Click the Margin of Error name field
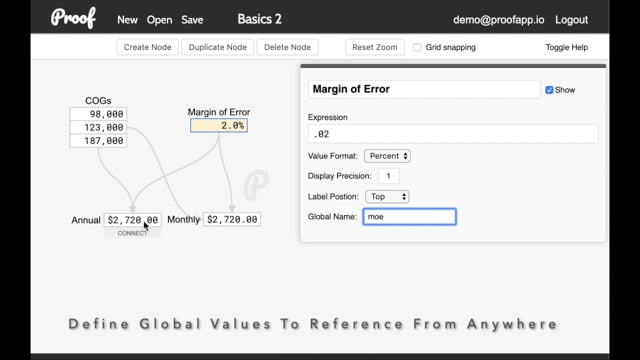 pos(424,89)
